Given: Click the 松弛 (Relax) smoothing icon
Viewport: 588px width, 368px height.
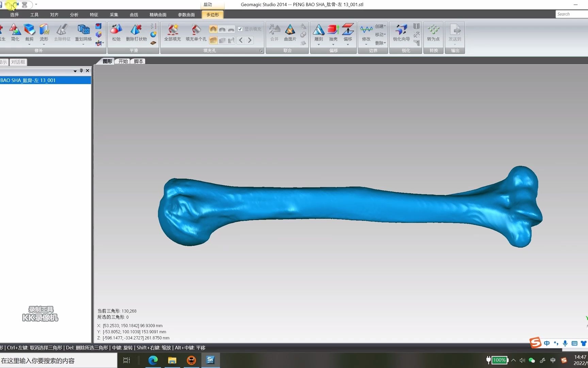Looking at the screenshot, I should click(116, 30).
